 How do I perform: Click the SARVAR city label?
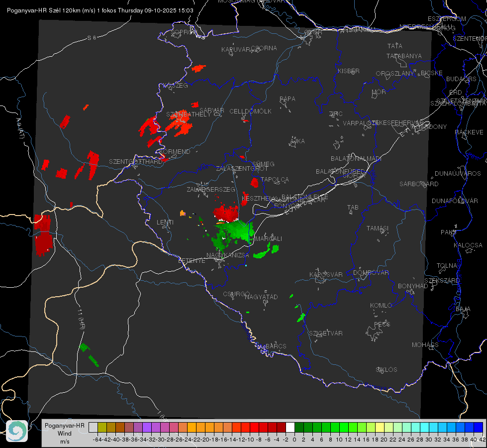(x=211, y=111)
